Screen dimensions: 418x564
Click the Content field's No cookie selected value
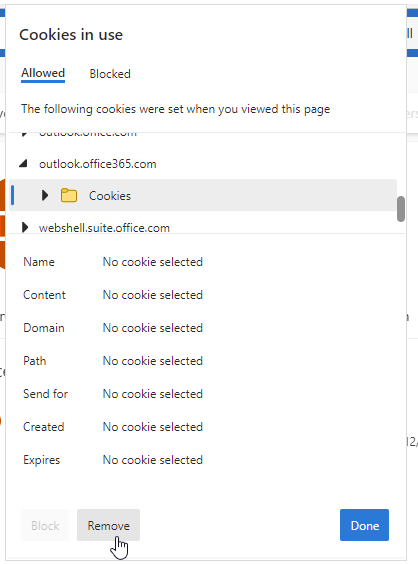tap(153, 295)
